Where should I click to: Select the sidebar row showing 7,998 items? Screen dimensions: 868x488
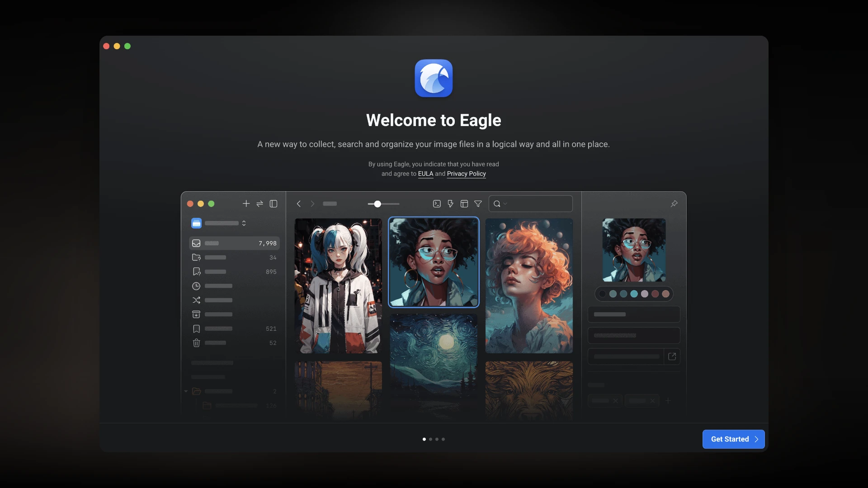point(234,243)
